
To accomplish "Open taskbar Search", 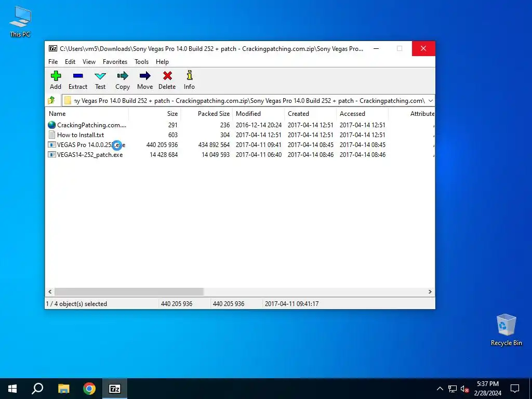I will click(37, 389).
